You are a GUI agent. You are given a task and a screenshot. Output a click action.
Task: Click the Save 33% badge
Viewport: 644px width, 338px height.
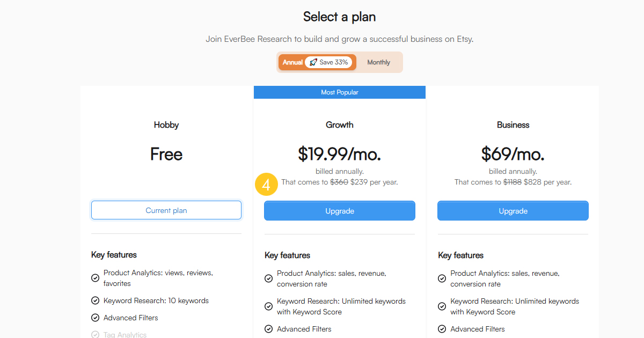328,62
